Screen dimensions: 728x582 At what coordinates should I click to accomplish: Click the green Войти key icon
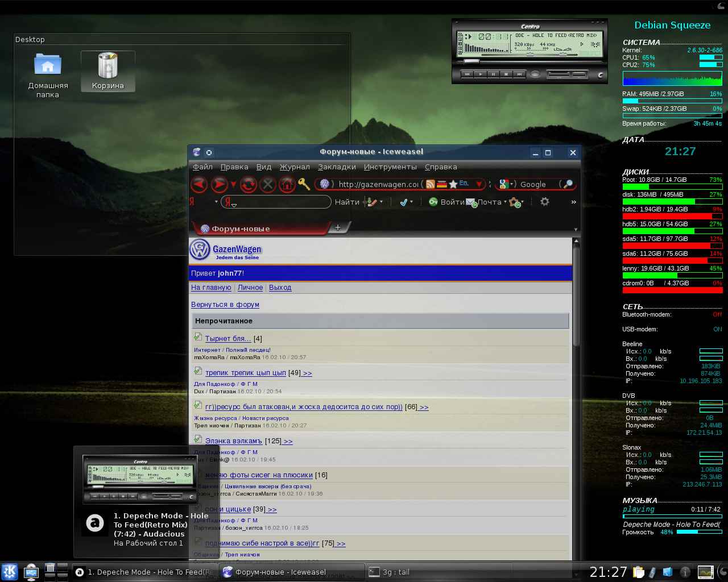[x=433, y=202]
